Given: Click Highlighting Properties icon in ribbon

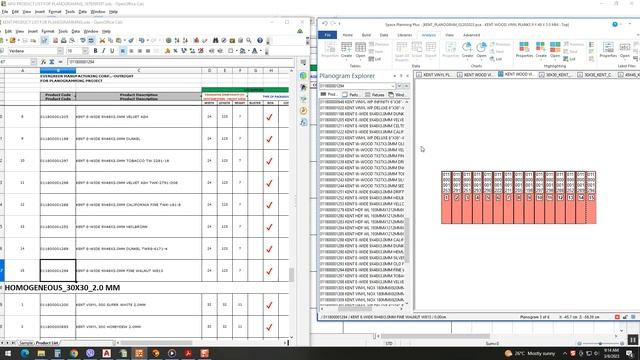Looking at the screenshot, I should pos(524,50).
